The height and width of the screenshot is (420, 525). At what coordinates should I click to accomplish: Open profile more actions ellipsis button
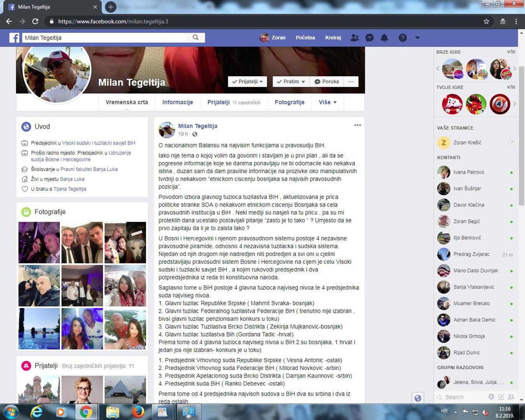pos(351,82)
